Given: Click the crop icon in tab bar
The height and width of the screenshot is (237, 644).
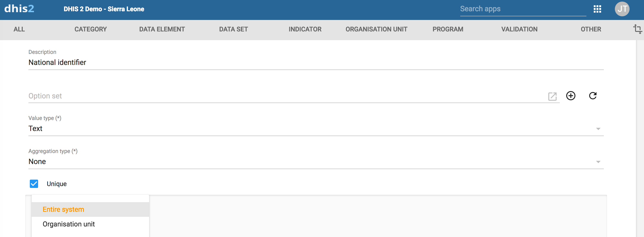Looking at the screenshot, I should click(637, 29).
